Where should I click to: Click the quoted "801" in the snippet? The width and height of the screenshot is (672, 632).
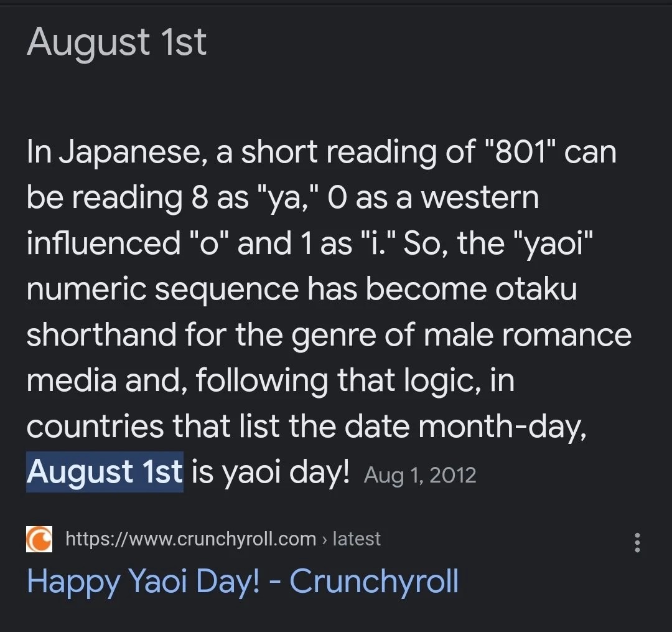pyautogui.click(x=520, y=152)
